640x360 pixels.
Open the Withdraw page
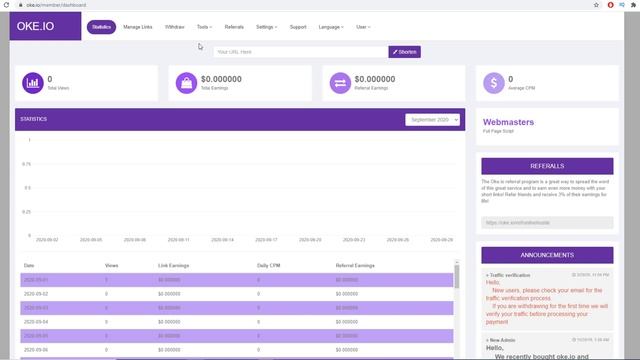(174, 27)
